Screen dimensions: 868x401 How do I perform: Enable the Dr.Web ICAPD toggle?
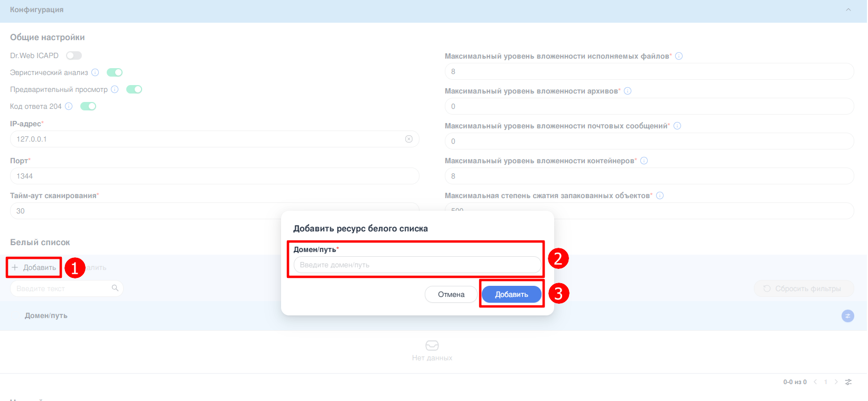[x=74, y=55]
